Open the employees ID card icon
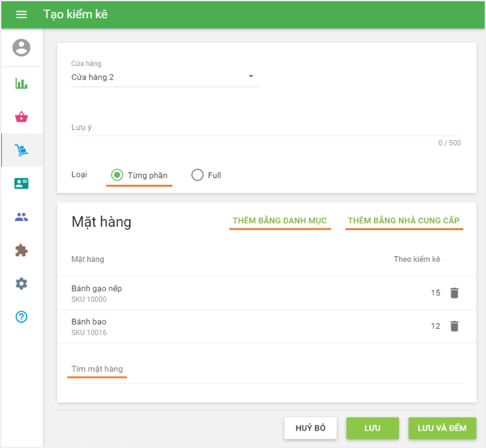 tap(21, 183)
